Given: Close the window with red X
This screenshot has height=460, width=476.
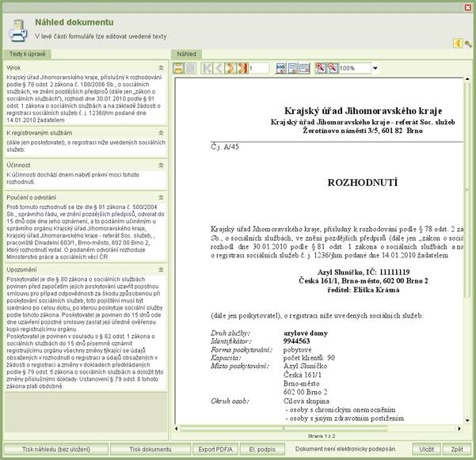Looking at the screenshot, I should pyautogui.click(x=468, y=7).
